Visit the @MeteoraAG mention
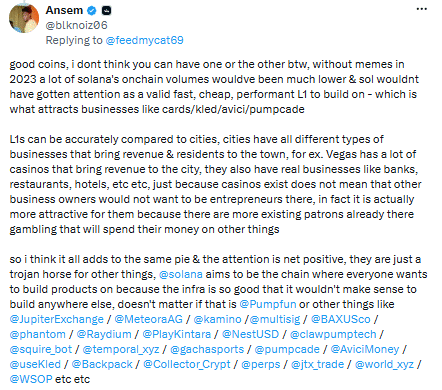Image resolution: width=442 pixels, height=390 pixels. point(148,319)
